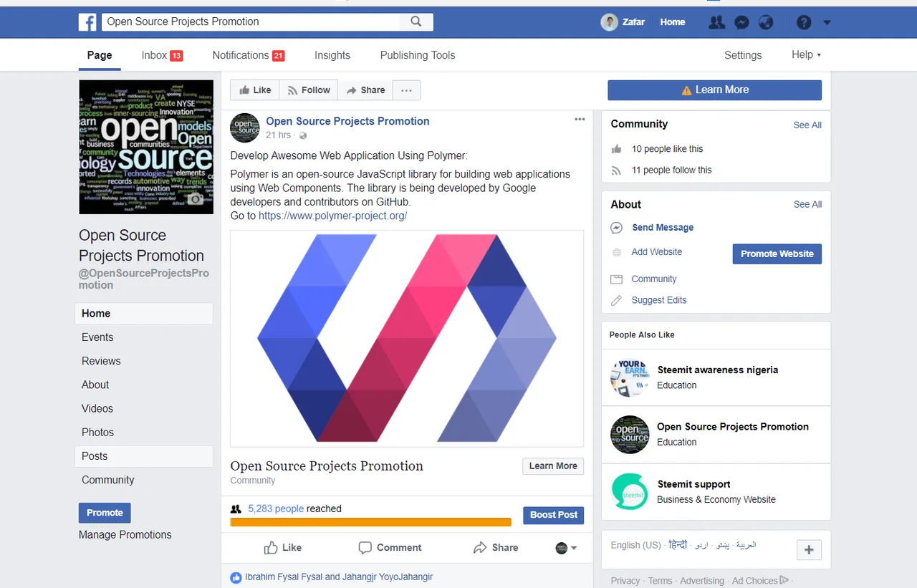Click See All in About section
Viewport: 917px width, 588px height.
pyautogui.click(x=807, y=205)
